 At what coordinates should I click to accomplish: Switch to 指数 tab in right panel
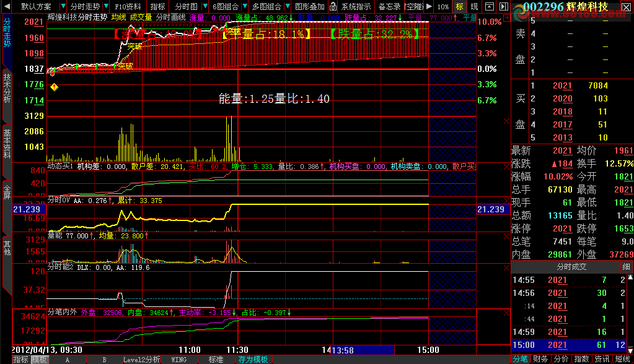click(x=581, y=359)
